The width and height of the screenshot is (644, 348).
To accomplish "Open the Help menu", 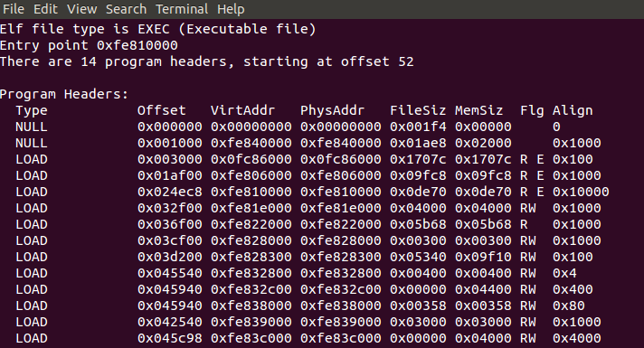I will pos(231,9).
